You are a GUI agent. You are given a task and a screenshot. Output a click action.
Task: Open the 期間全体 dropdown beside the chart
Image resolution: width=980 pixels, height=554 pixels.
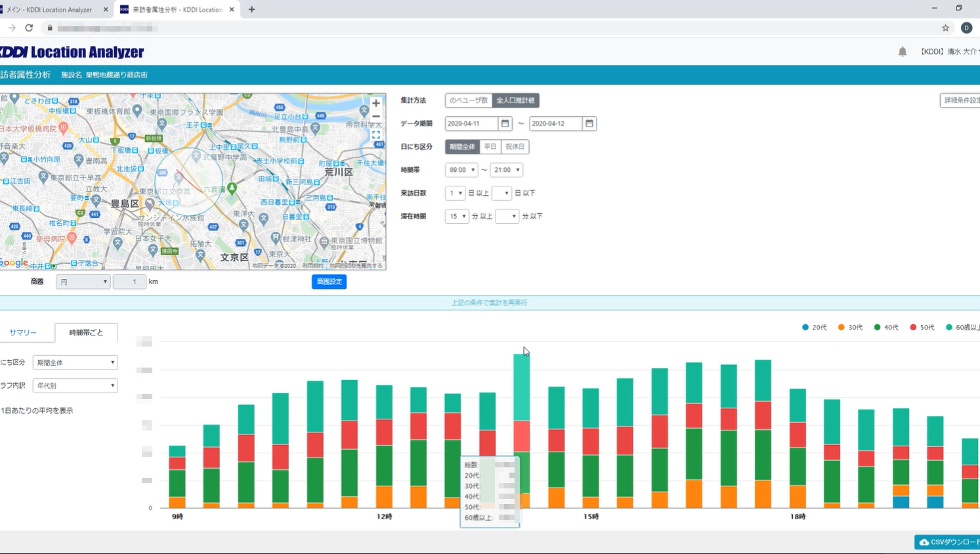click(x=75, y=362)
